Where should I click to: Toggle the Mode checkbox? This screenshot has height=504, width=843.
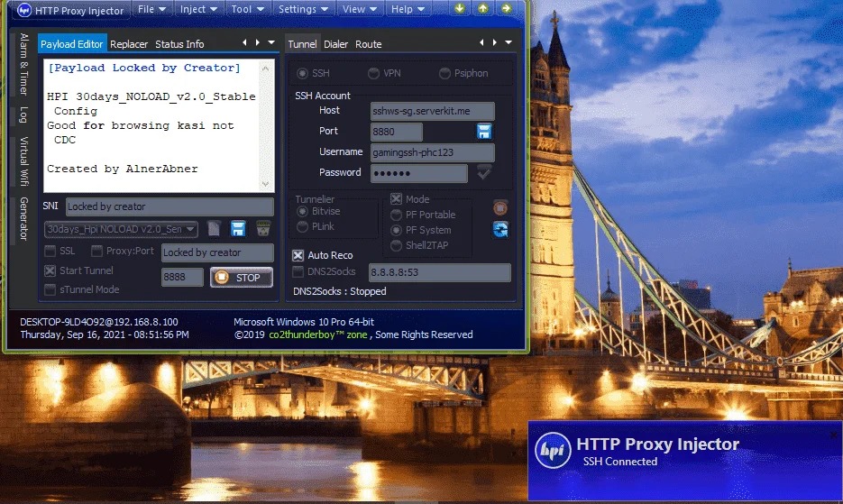(x=396, y=199)
